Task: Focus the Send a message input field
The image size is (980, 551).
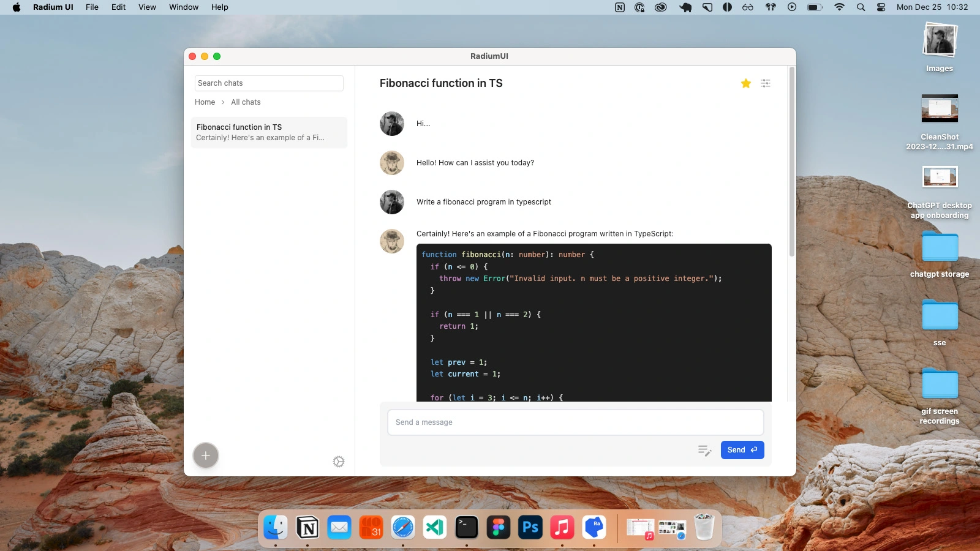Action: coord(576,422)
